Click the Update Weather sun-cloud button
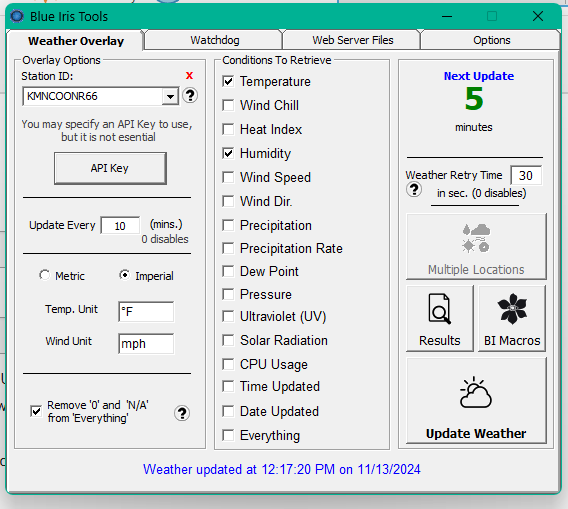Screen dimensions: 568x509 click(x=476, y=400)
